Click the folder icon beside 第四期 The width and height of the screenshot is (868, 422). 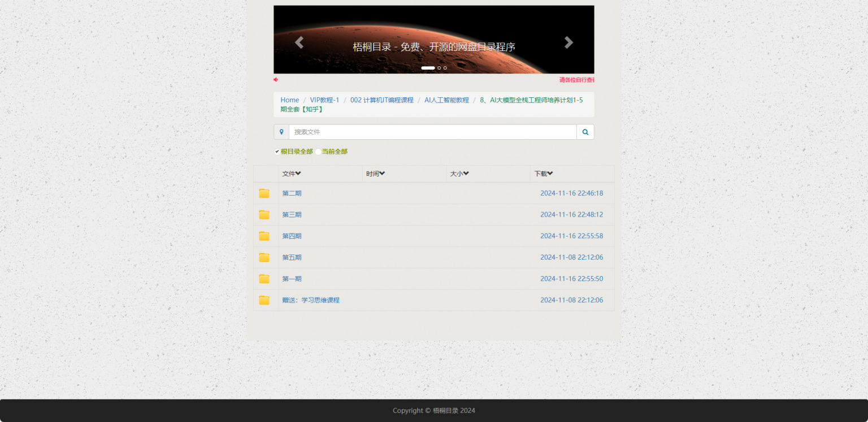[x=264, y=236]
